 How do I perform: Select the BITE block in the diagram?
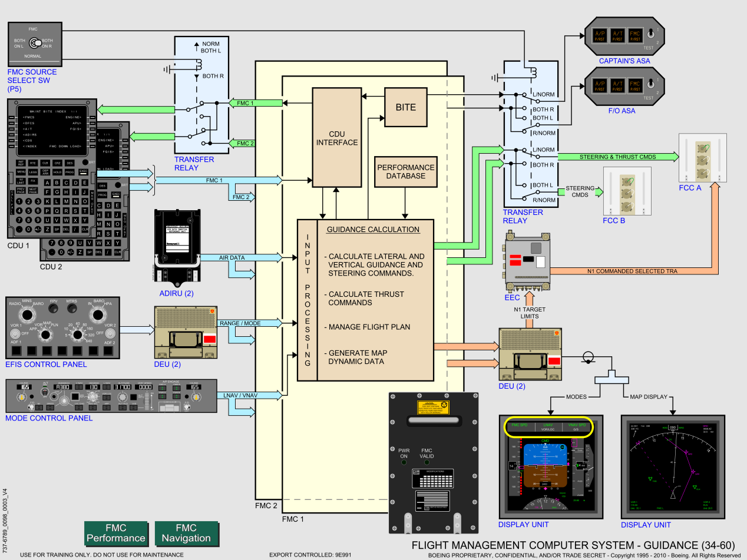[405, 107]
